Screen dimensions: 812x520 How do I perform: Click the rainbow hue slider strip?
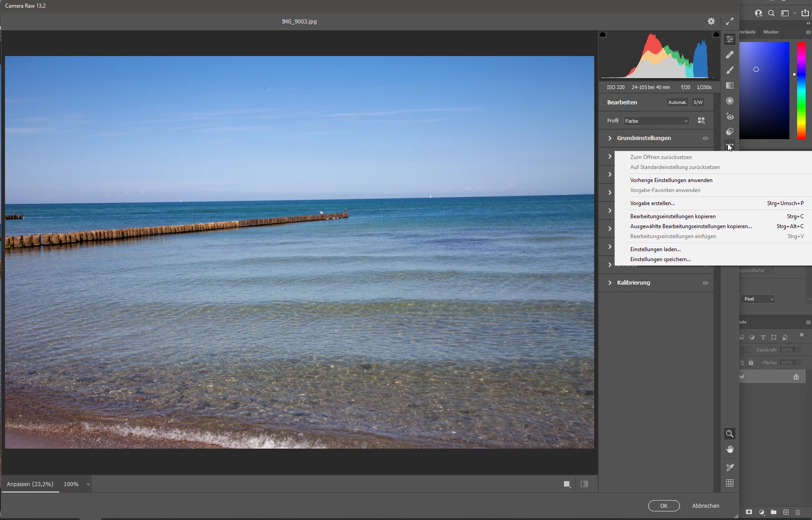[801, 90]
